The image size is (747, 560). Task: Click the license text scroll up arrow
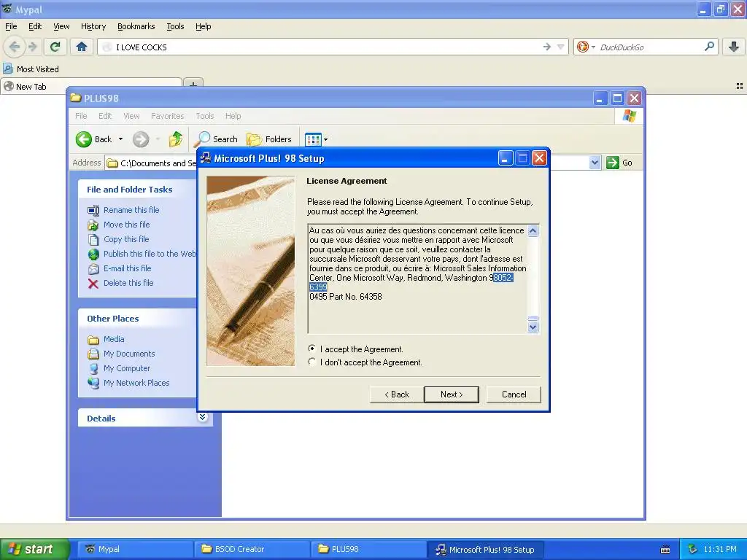(x=533, y=231)
